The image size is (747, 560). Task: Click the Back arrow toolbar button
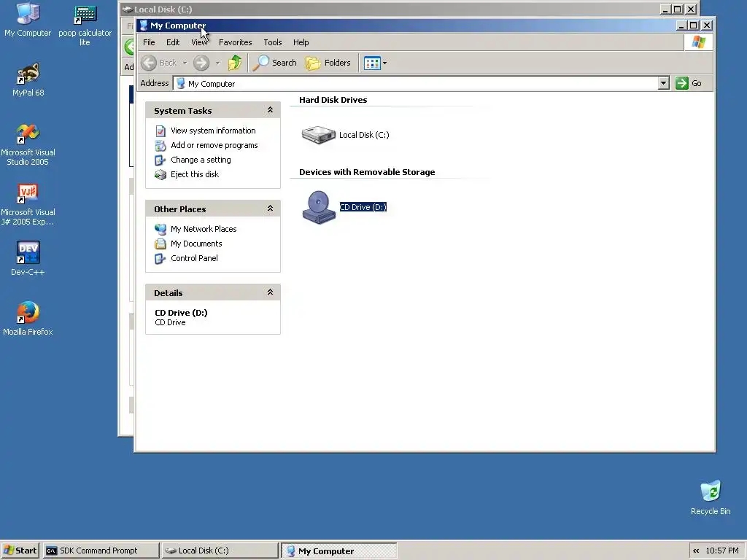point(149,63)
